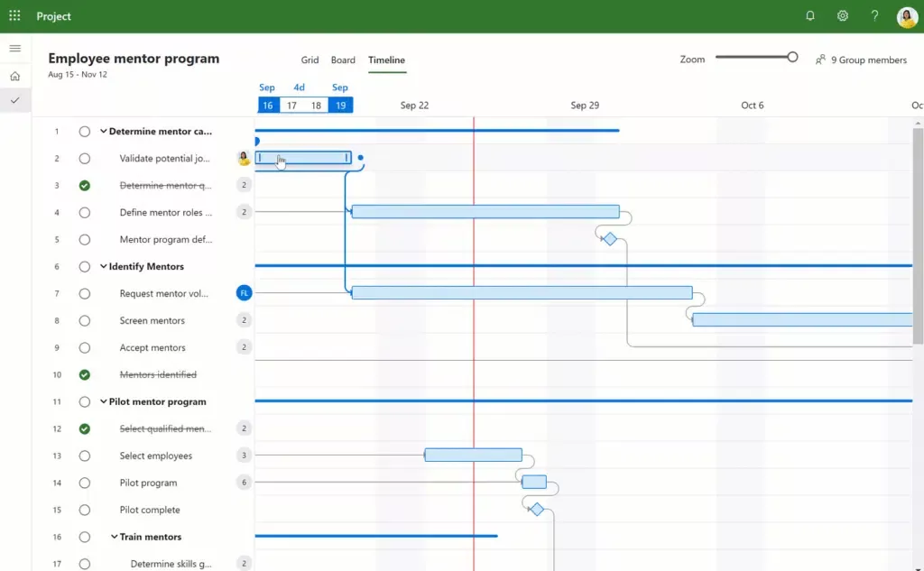Image resolution: width=924 pixels, height=571 pixels.
Task: Select the Pilot program Gantt bar
Action: pos(534,482)
